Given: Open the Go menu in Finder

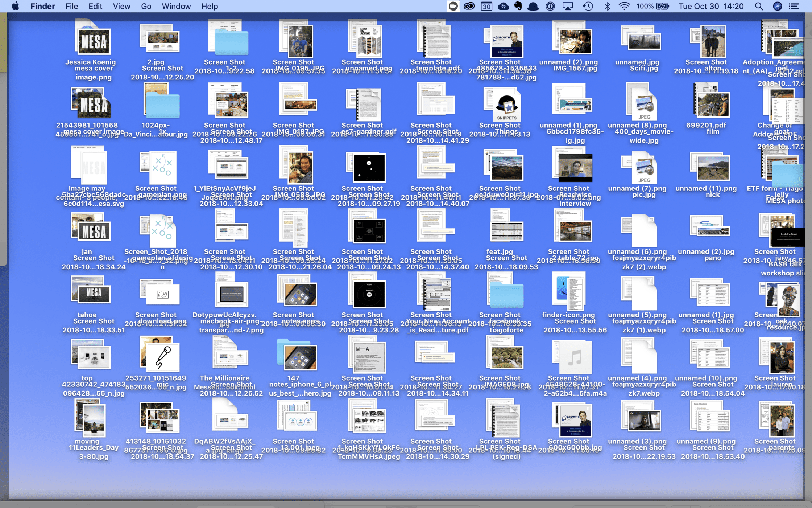Looking at the screenshot, I should point(146,6).
